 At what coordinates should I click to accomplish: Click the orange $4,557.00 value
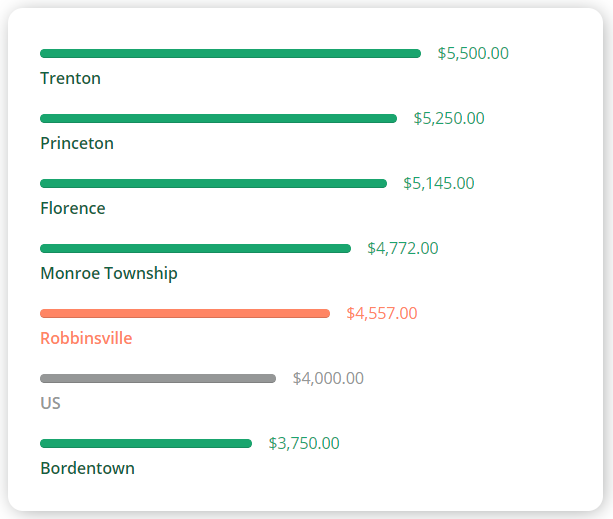click(x=382, y=313)
